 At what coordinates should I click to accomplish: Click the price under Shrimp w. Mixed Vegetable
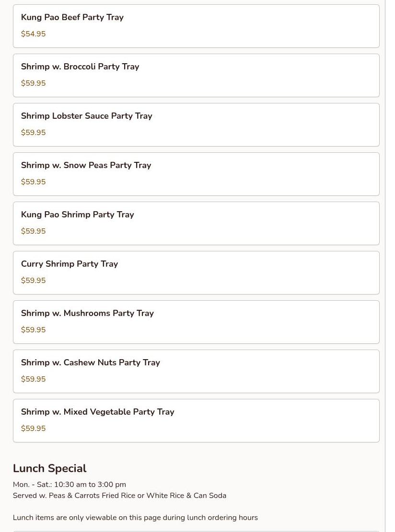coord(33,429)
